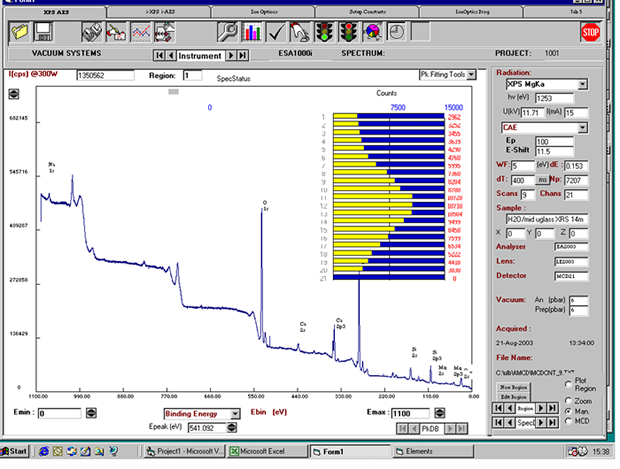Click the red STOP sign button
This screenshot has width=620, height=469.
pos(590,32)
